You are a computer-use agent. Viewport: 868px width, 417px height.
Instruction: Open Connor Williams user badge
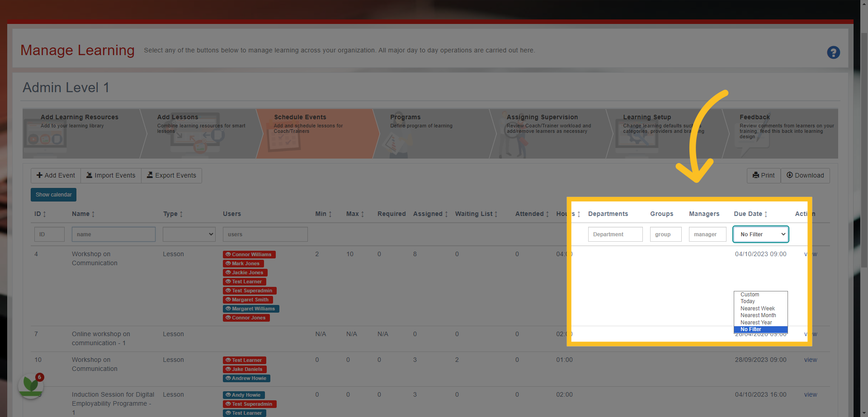[249, 254]
